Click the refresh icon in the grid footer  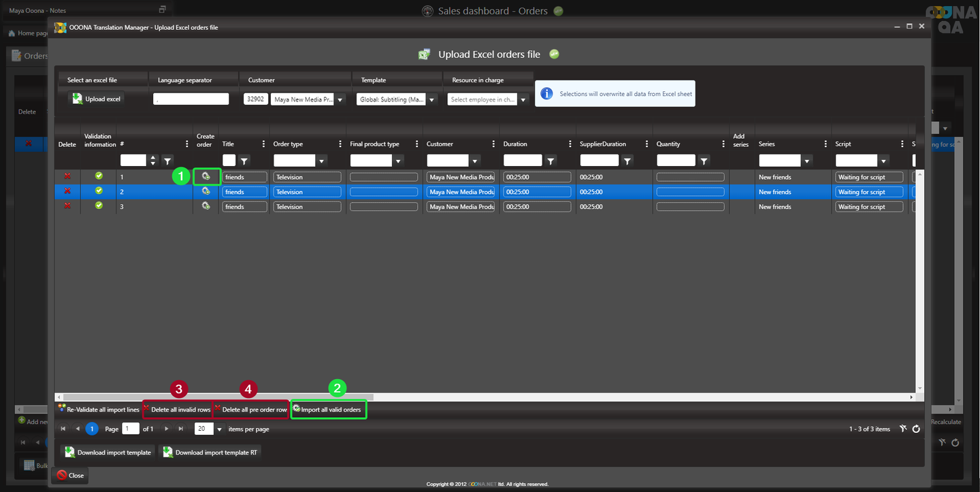click(916, 429)
